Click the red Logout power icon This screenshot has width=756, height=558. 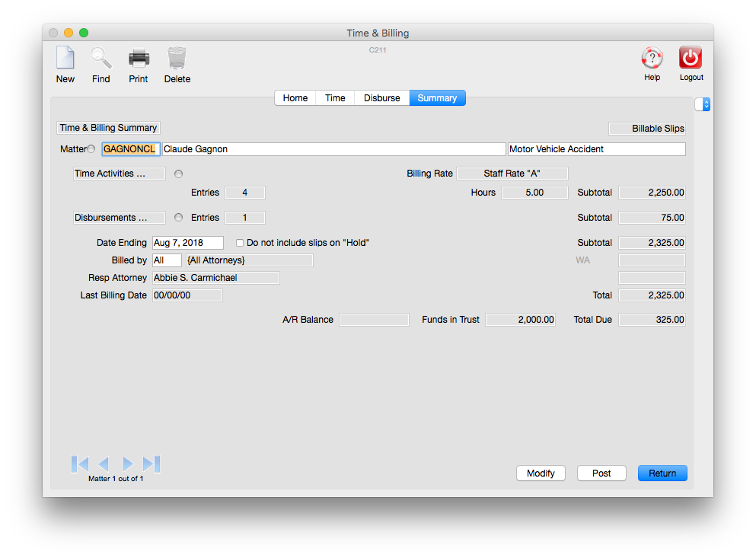click(x=691, y=59)
